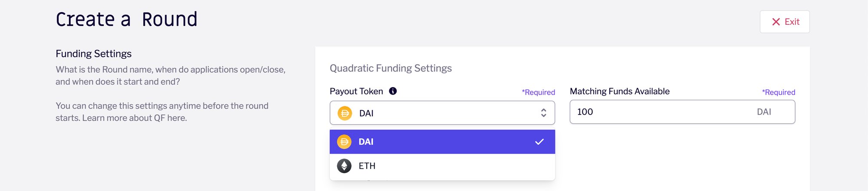Exit the Create a Round page
868x191 pixels.
(x=785, y=22)
